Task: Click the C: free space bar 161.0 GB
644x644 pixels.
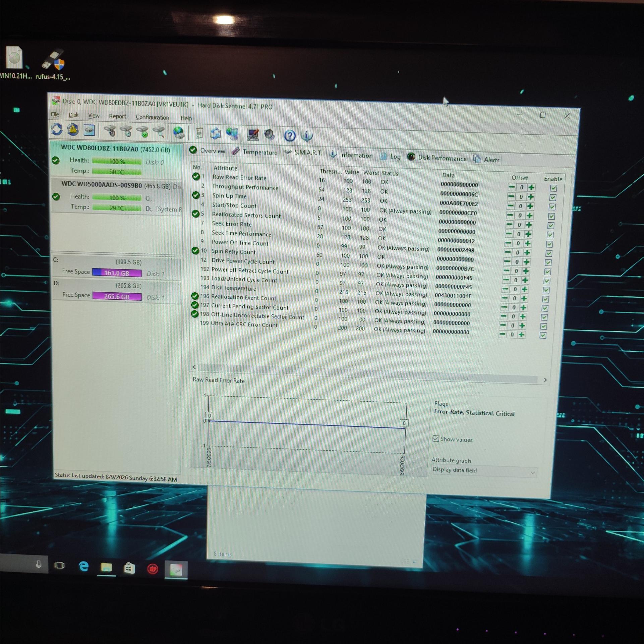Action: [117, 273]
